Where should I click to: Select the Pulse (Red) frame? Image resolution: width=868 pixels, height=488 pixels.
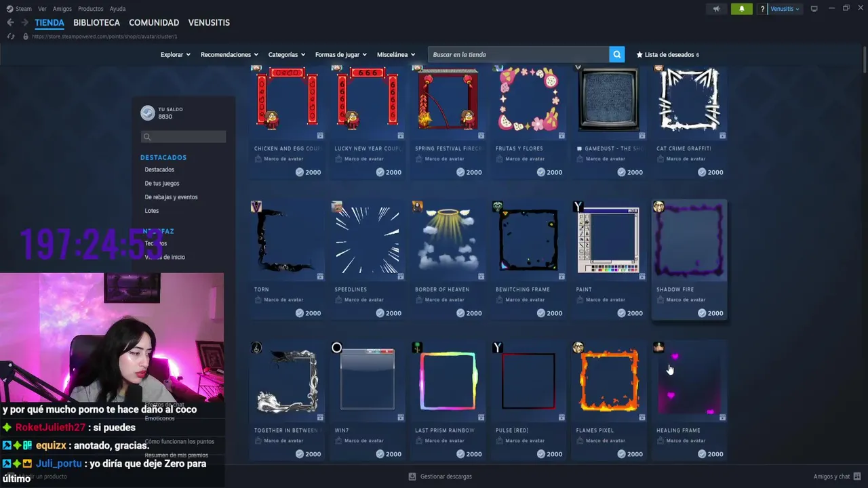[528, 382]
